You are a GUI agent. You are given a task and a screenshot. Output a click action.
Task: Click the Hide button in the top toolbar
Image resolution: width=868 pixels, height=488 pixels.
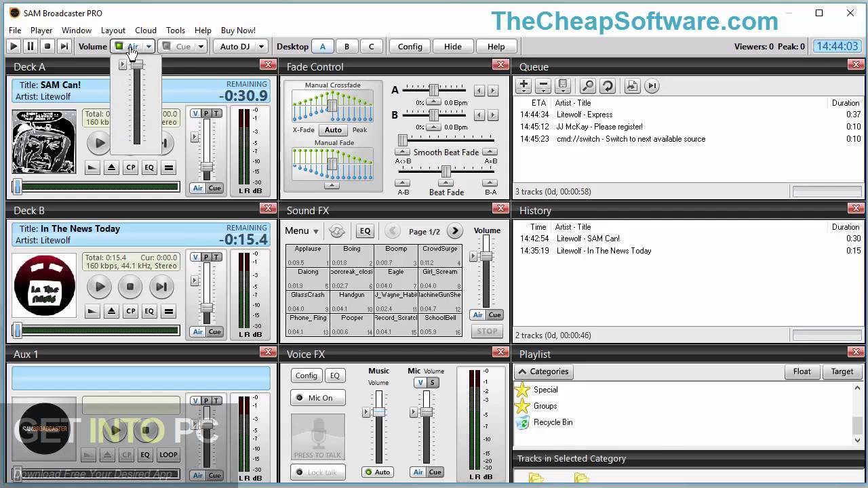pyautogui.click(x=453, y=47)
